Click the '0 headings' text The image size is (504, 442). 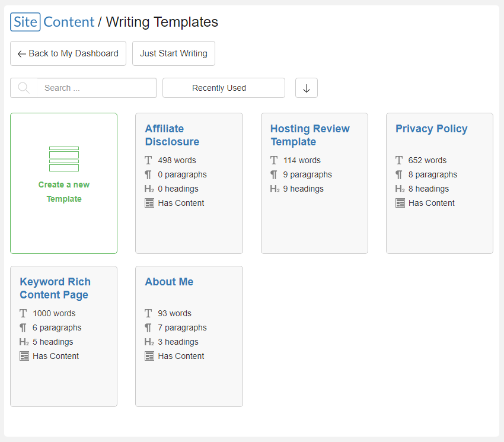tap(178, 189)
